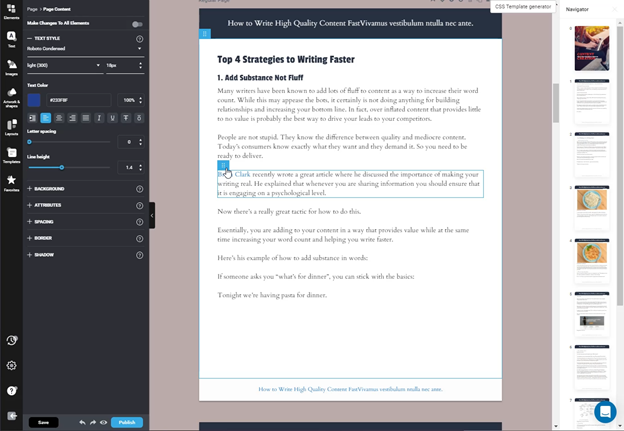
Task: Toggle left text alignment
Action: coord(46,118)
